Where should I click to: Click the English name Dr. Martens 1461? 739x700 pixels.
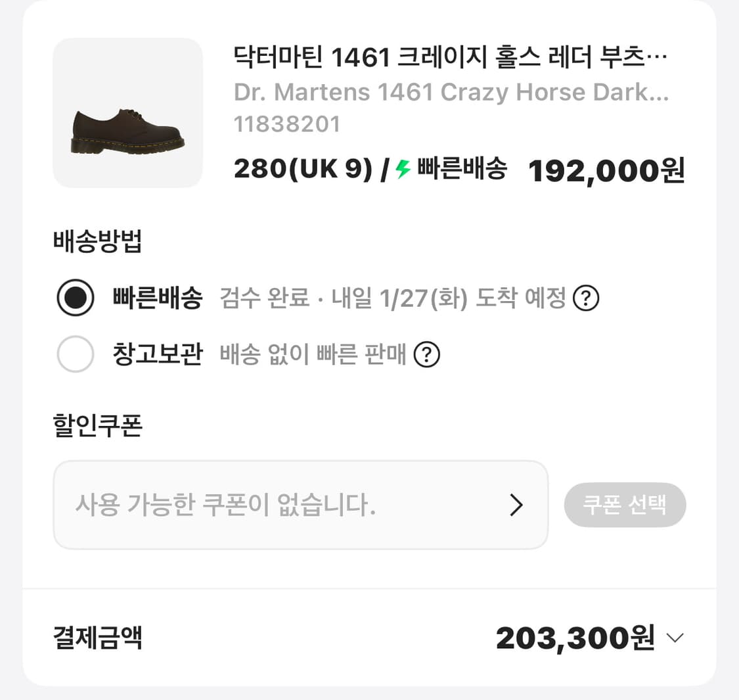pyautogui.click(x=452, y=92)
